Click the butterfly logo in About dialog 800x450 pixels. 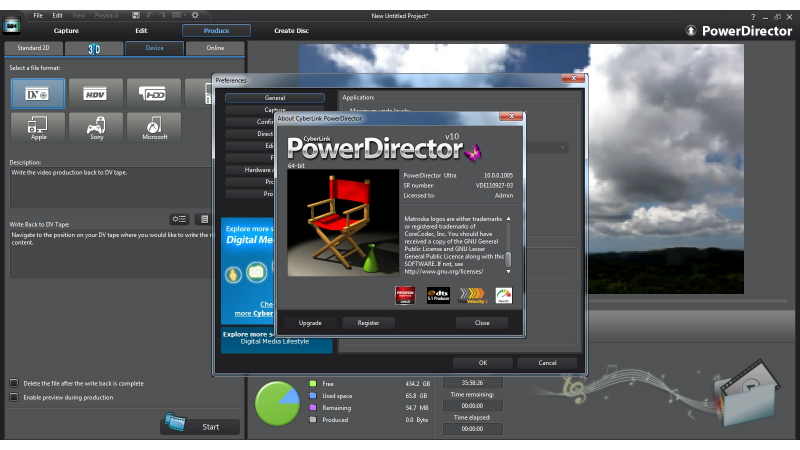click(x=472, y=152)
